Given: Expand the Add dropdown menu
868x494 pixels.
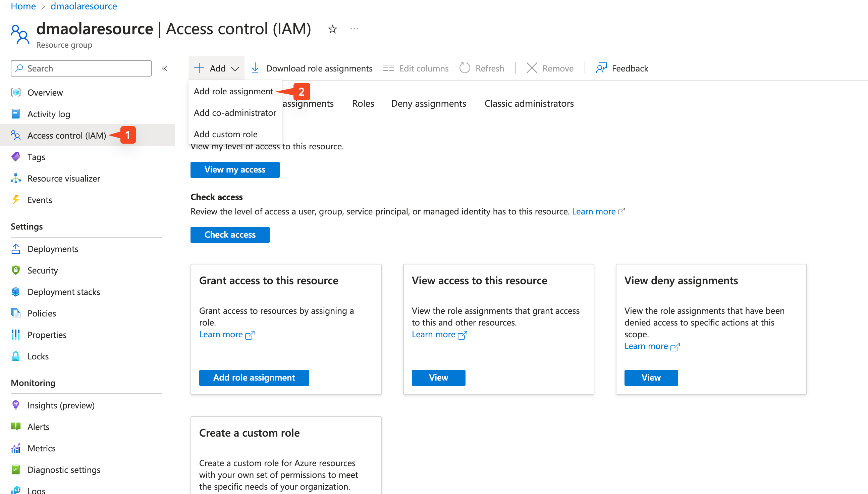Looking at the screenshot, I should [217, 68].
